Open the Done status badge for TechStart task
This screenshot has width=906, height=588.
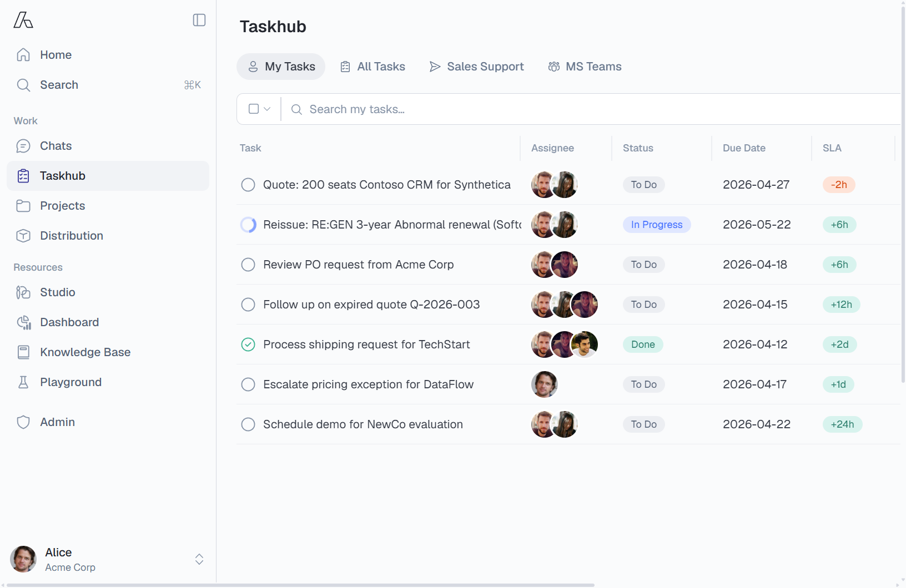(x=643, y=344)
